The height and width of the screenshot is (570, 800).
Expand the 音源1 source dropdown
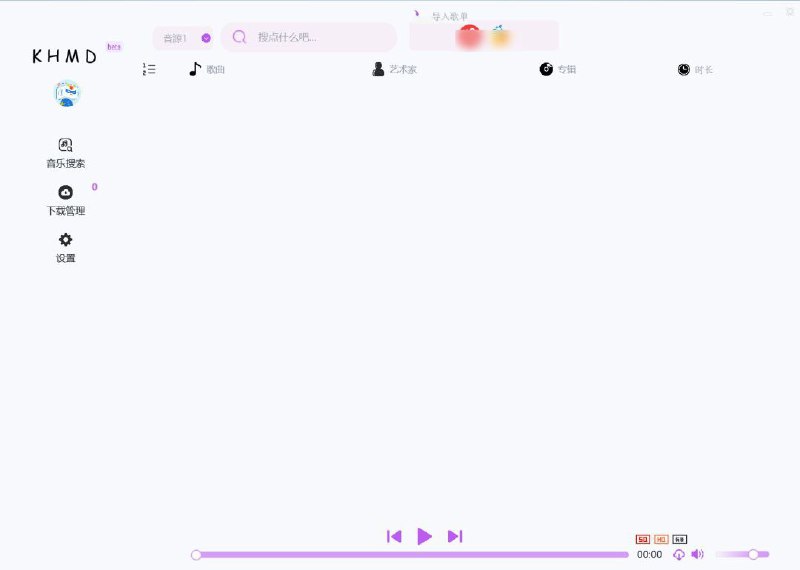tap(184, 38)
